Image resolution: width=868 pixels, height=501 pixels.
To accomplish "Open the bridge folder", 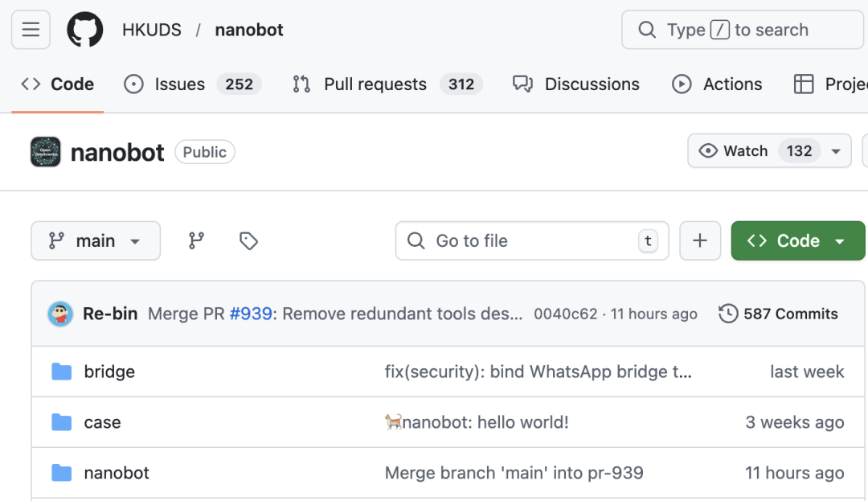I will point(109,372).
